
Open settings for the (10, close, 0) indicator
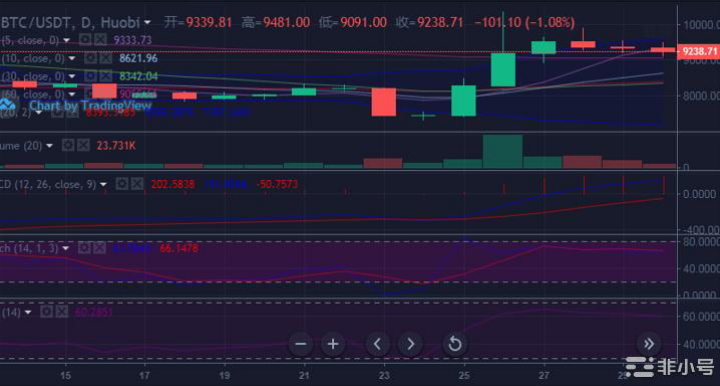(90, 58)
